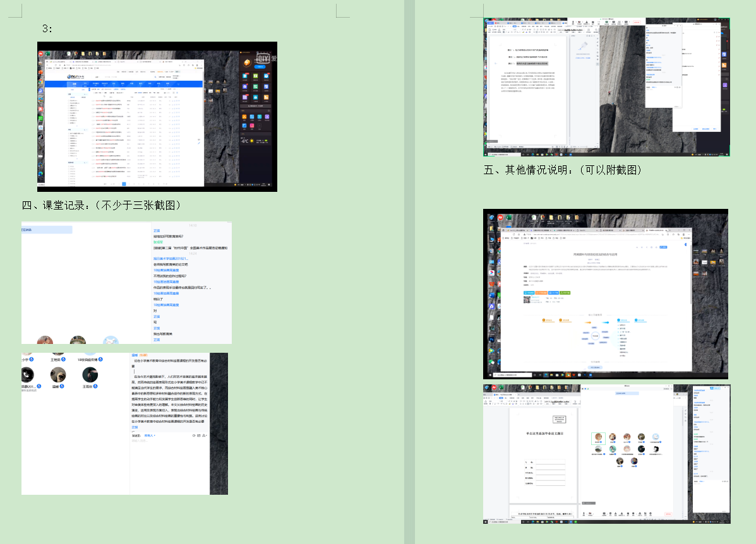Click the heading 五、其他情况说明

point(562,170)
